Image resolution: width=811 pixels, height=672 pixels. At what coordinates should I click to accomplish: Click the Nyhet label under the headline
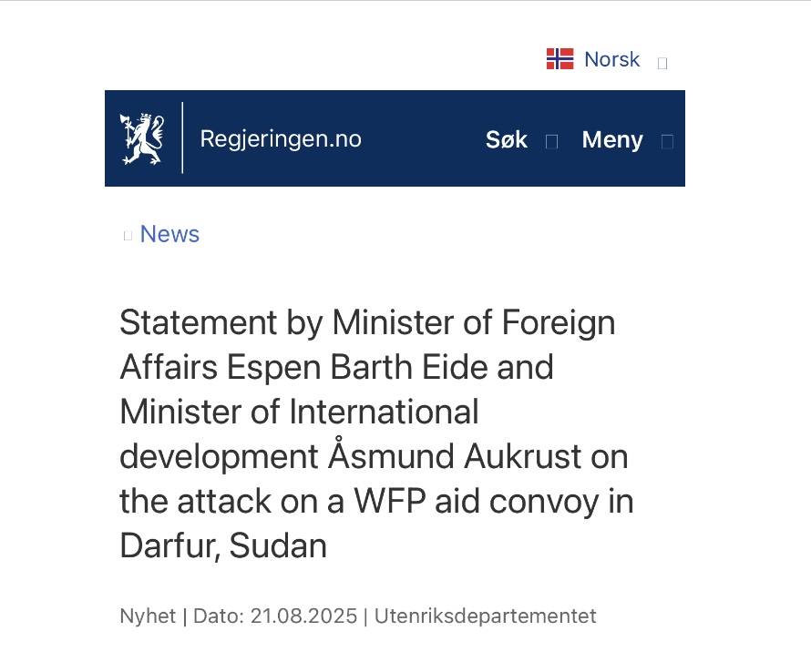(147, 616)
